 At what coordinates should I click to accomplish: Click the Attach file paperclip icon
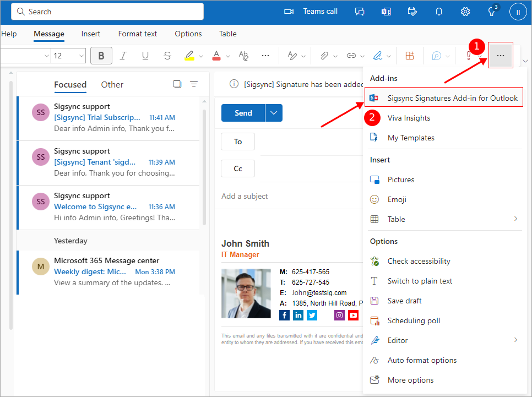(x=325, y=56)
